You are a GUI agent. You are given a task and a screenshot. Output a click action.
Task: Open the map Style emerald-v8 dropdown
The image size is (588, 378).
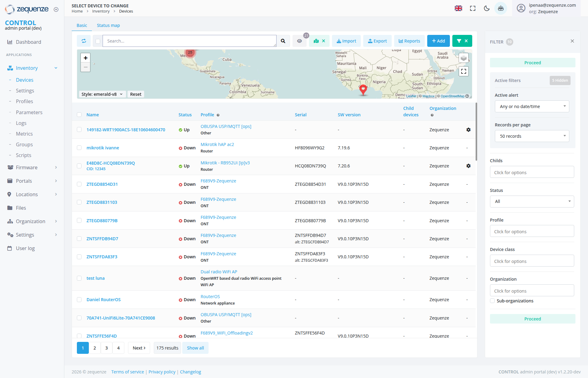102,94
